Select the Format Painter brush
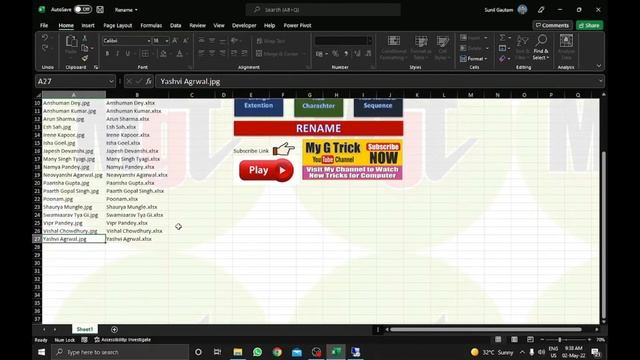The height and width of the screenshot is (360, 640). (x=84, y=58)
